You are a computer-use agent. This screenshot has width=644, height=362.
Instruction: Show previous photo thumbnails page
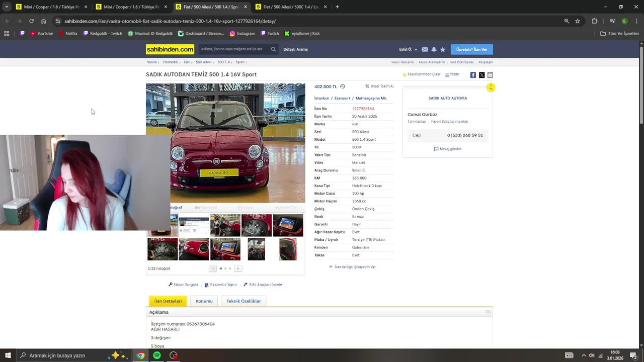tap(212, 268)
